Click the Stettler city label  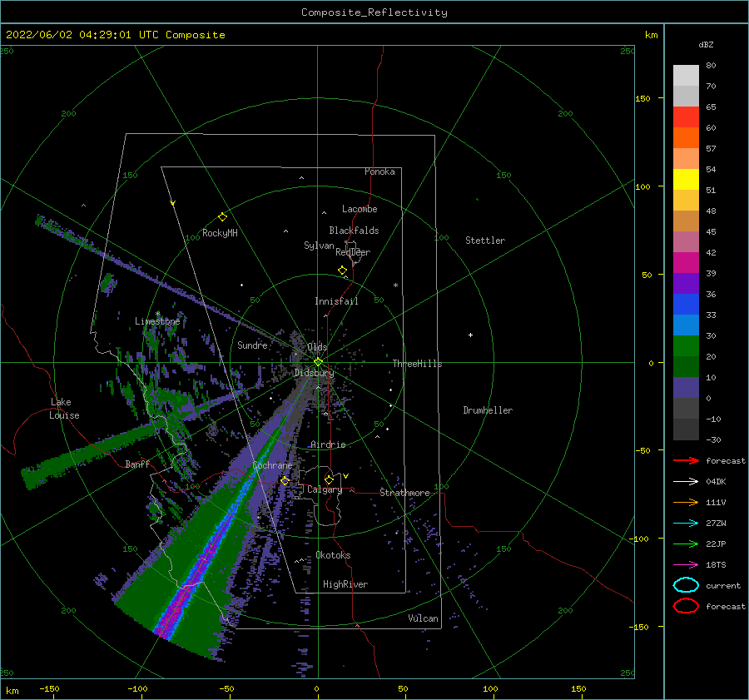[x=485, y=241]
